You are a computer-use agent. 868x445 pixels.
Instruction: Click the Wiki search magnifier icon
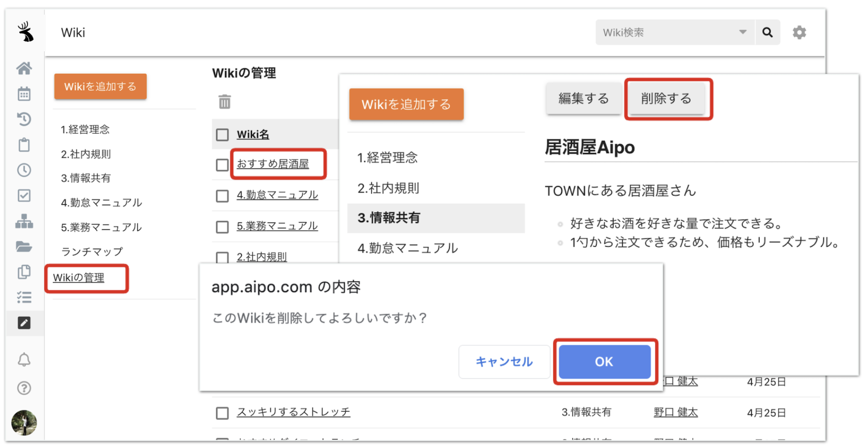(x=768, y=32)
